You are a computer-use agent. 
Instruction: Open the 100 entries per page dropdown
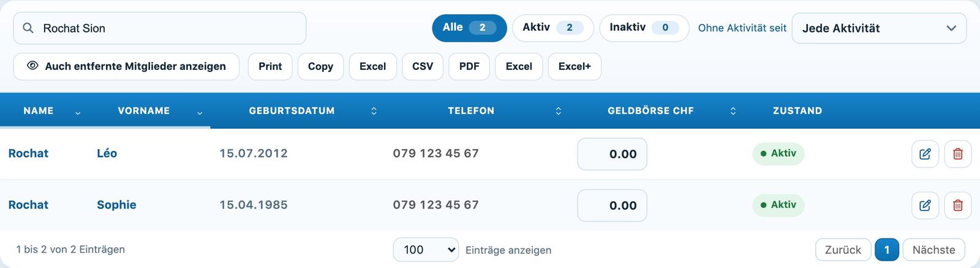coord(426,250)
